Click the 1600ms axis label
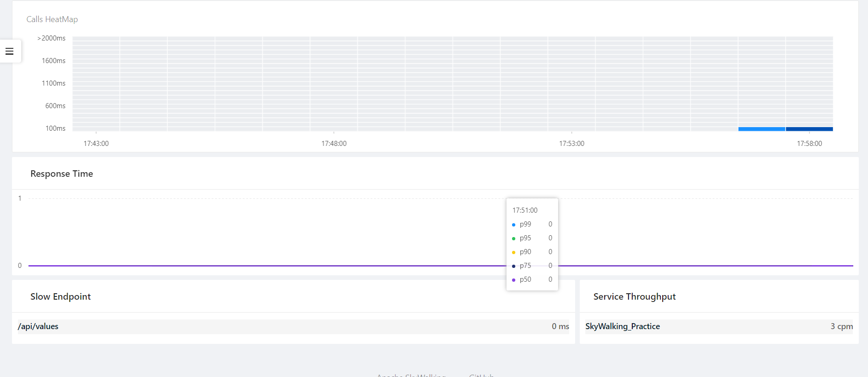 pos(53,61)
